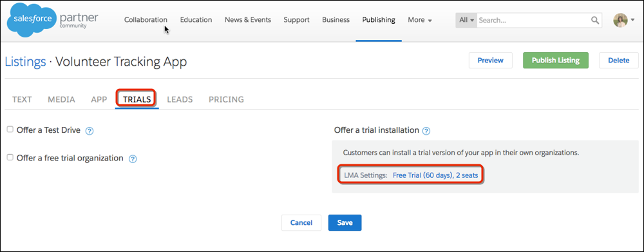Open the All search scope dropdown
Viewport: 644px width, 252px height.
click(x=466, y=20)
